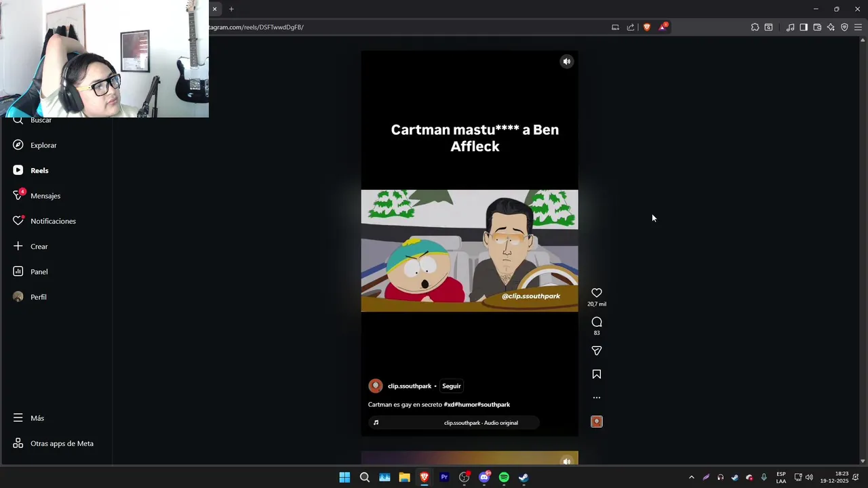Open the media control music note icon
Image resolution: width=868 pixels, height=488 pixels.
pyautogui.click(x=790, y=27)
